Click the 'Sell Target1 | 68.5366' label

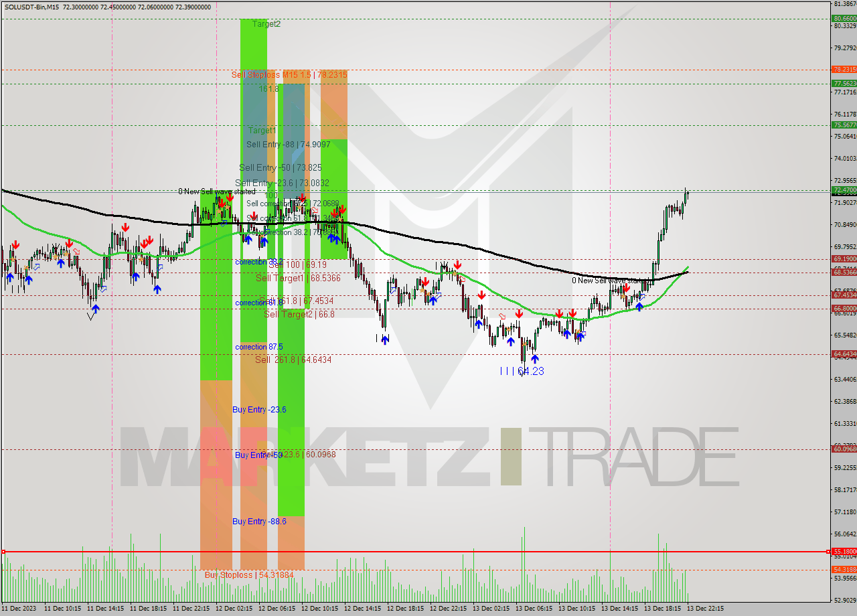pos(298,278)
